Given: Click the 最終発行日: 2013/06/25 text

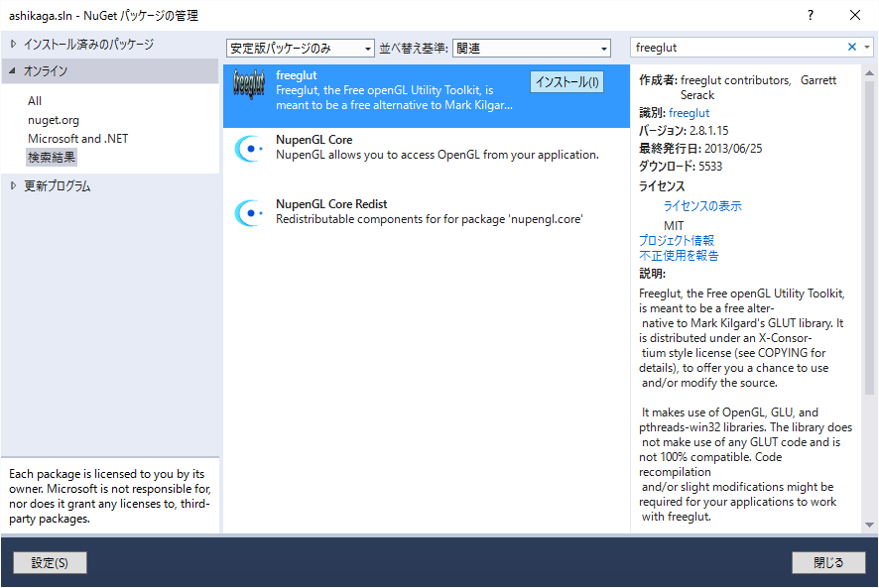Looking at the screenshot, I should (700, 149).
